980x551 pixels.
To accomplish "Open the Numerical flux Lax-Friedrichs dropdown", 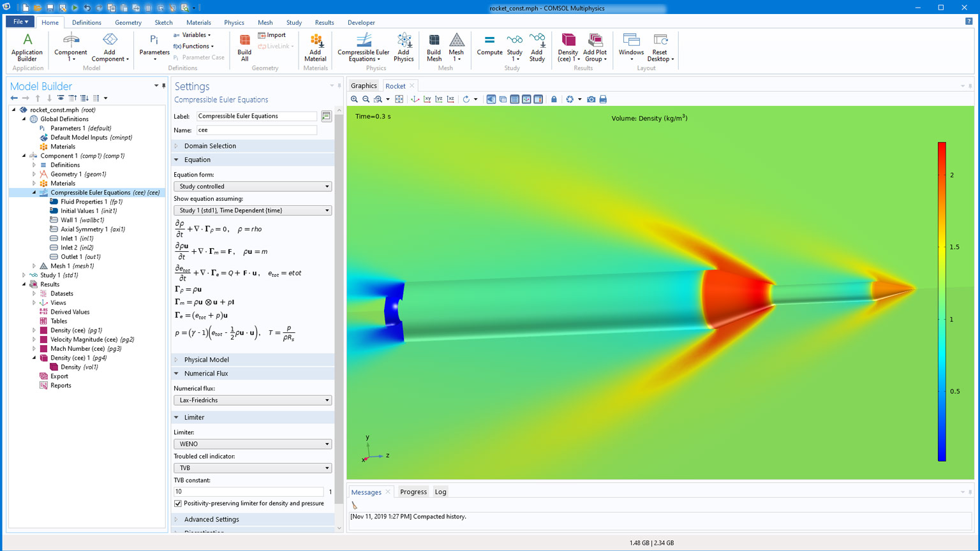I will [x=253, y=400].
